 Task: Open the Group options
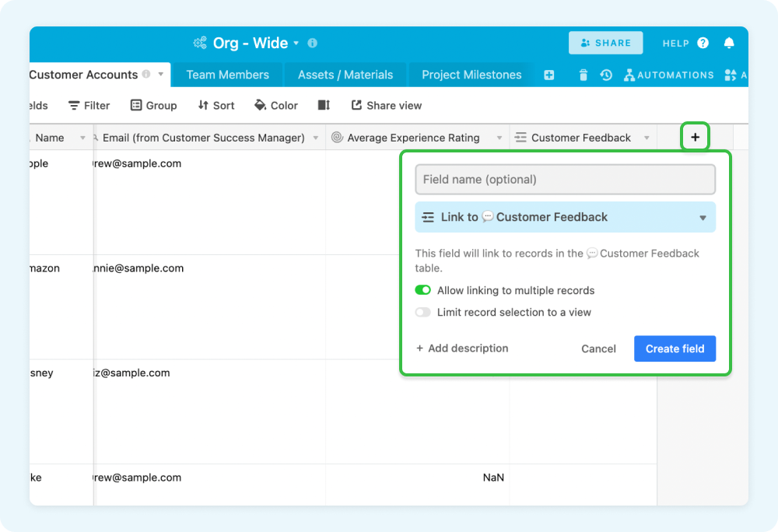[x=153, y=105]
